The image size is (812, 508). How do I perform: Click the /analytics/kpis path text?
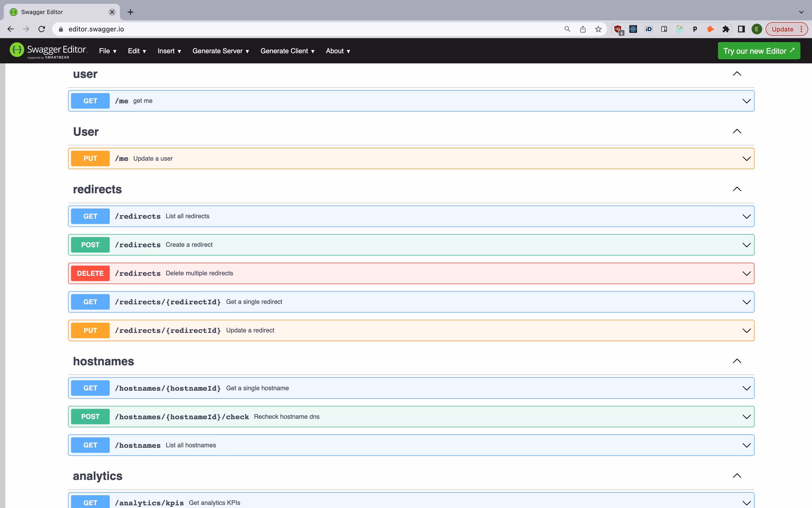coord(149,503)
